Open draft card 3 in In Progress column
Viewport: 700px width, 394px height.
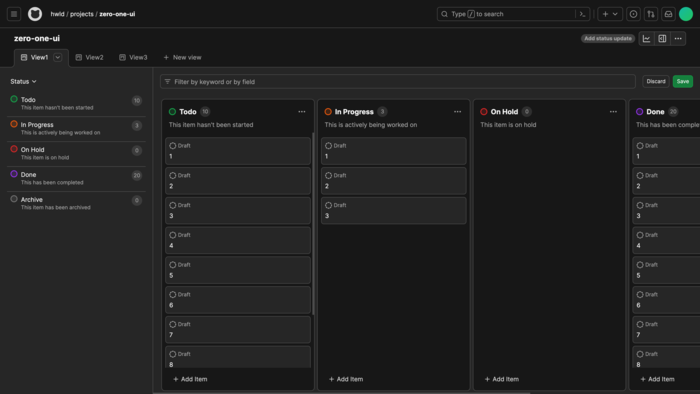pos(394,211)
